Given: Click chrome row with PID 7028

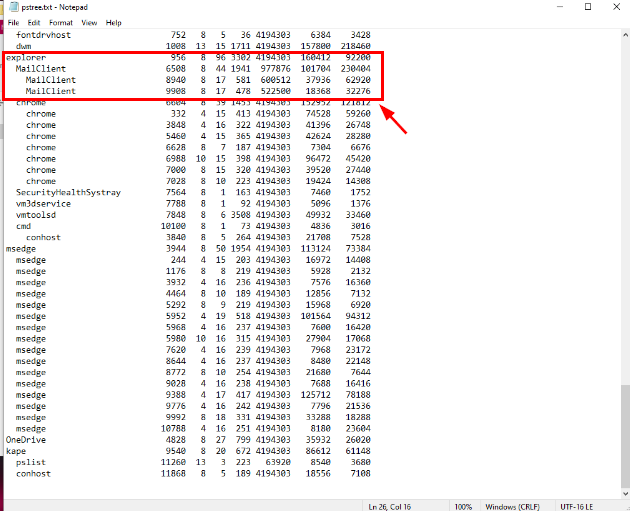Looking at the screenshot, I should [198, 181].
